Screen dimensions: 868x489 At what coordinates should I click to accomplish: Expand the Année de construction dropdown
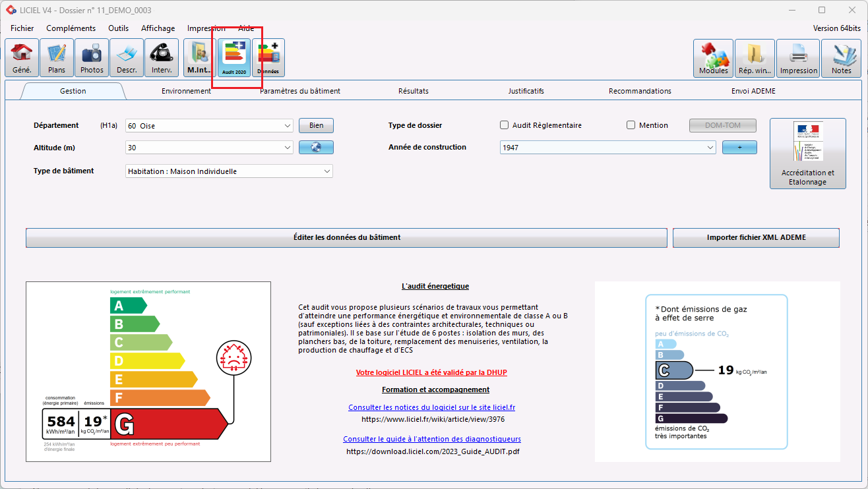710,148
